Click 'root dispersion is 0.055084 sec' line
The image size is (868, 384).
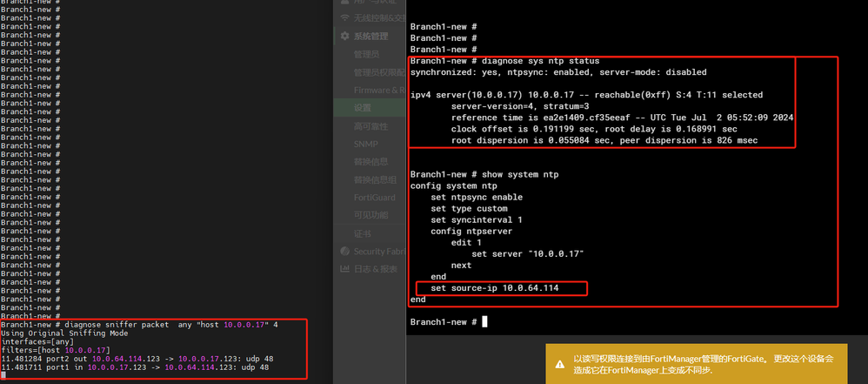pos(604,140)
